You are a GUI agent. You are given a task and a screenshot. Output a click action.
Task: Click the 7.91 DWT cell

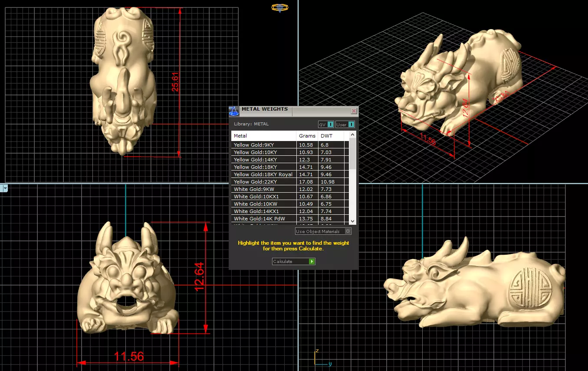pos(331,160)
